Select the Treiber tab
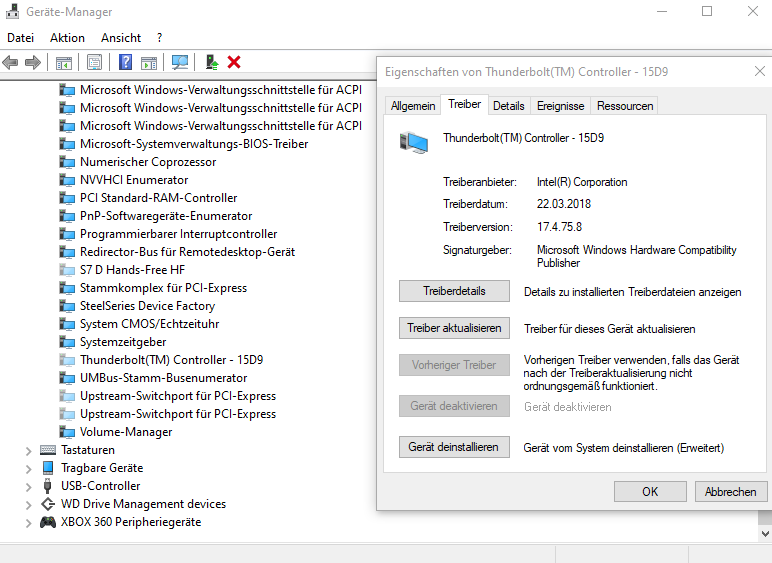The height and width of the screenshot is (563, 772). point(464,104)
